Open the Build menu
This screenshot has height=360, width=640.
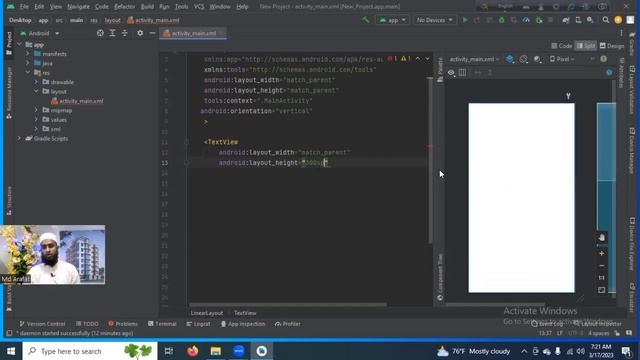147,7
